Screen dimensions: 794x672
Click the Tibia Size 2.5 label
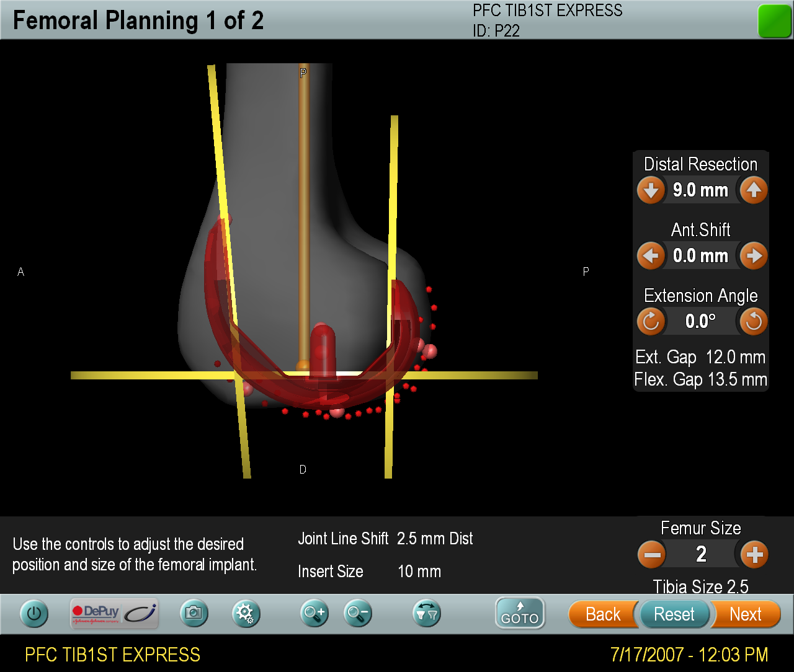point(700,586)
